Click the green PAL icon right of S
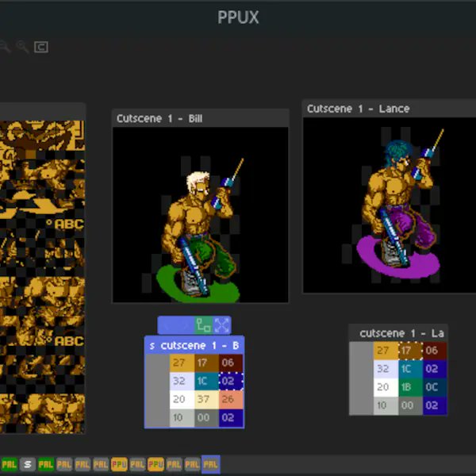 [46, 464]
